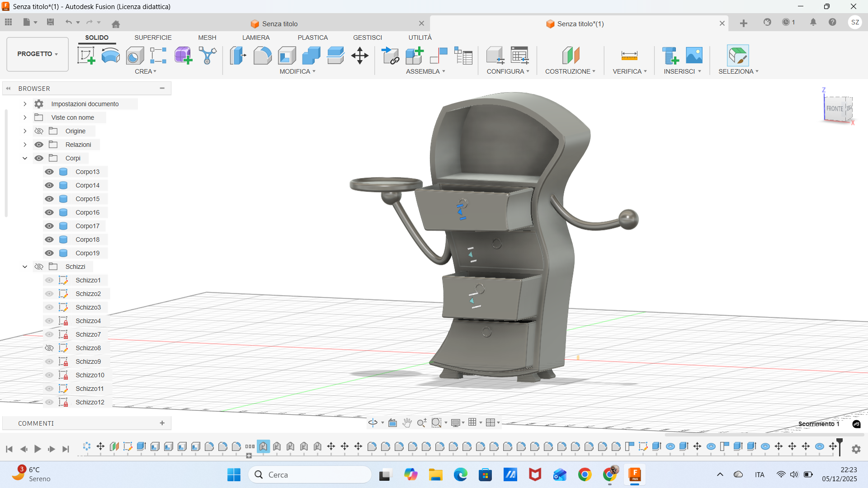Click the Joint tool in Assembla

(439, 56)
